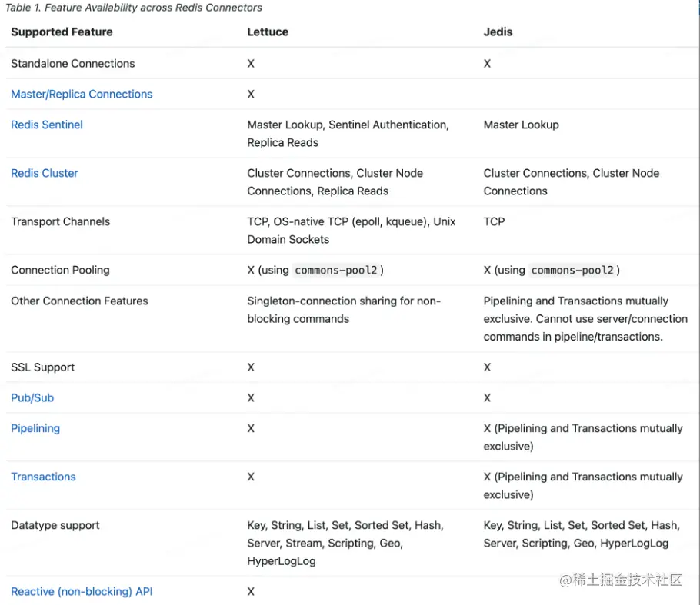Click commons-pool2 code in Lettuce column
The width and height of the screenshot is (700, 605).
point(336,271)
